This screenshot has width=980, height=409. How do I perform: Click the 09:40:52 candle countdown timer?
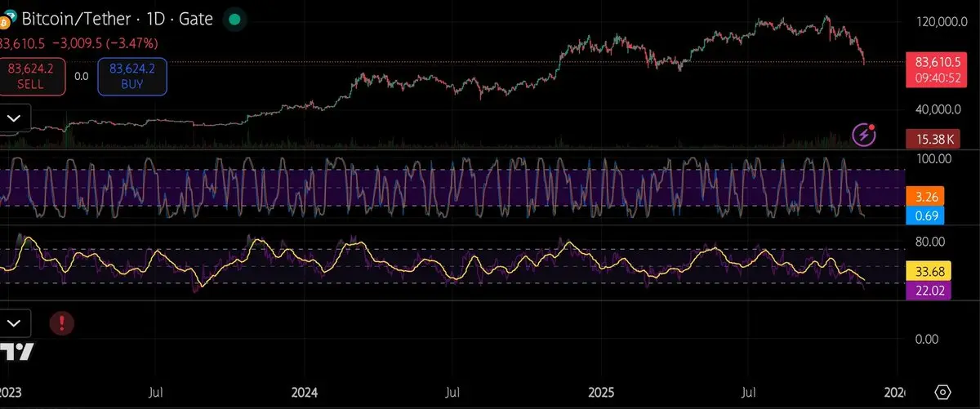tap(936, 78)
